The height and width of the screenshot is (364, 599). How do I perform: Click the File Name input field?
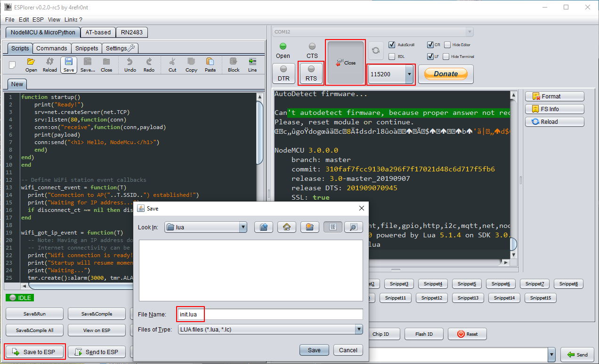[270, 314]
